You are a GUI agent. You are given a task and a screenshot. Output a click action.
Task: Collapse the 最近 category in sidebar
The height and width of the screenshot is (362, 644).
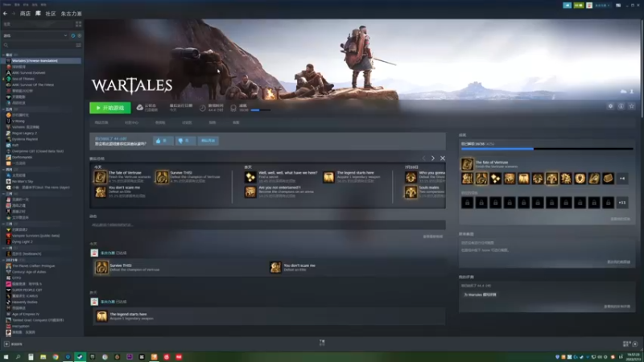tap(4, 55)
